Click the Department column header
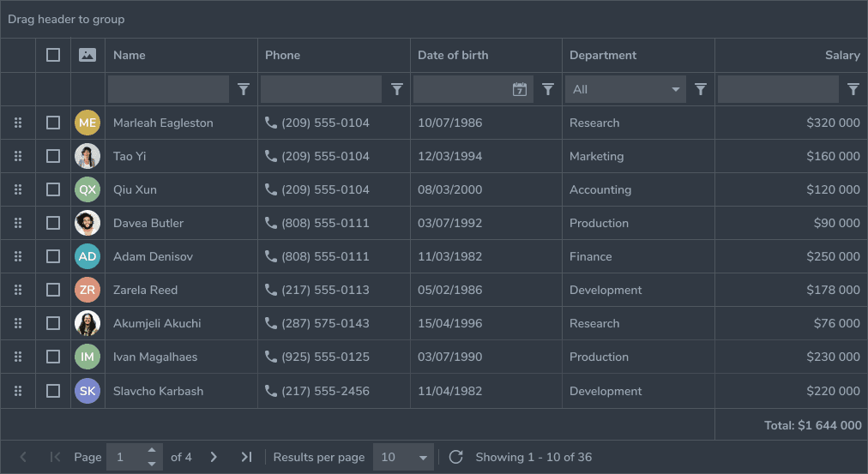Image resolution: width=868 pixels, height=474 pixels. coord(603,55)
